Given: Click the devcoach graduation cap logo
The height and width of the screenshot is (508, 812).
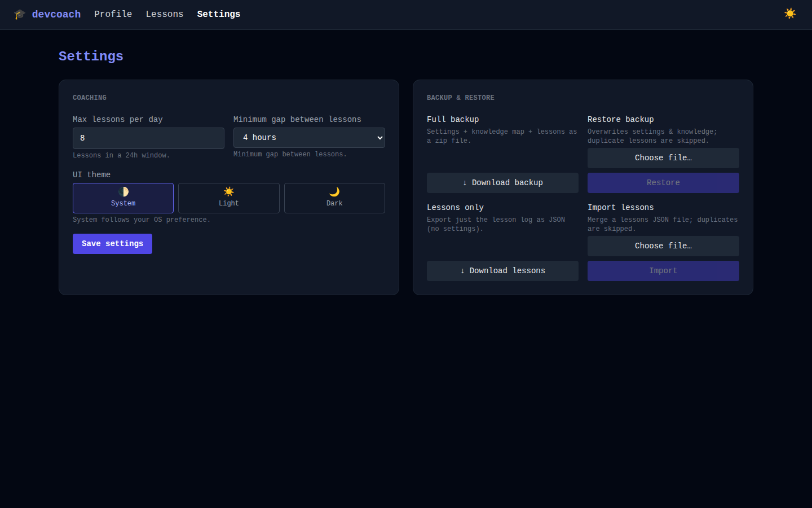Looking at the screenshot, I should coord(19,14).
